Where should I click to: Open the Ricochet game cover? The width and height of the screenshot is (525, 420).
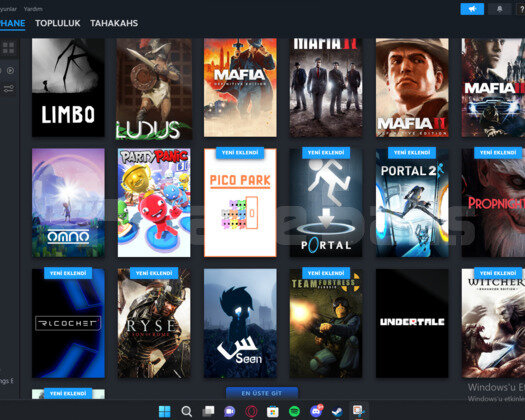(68, 323)
